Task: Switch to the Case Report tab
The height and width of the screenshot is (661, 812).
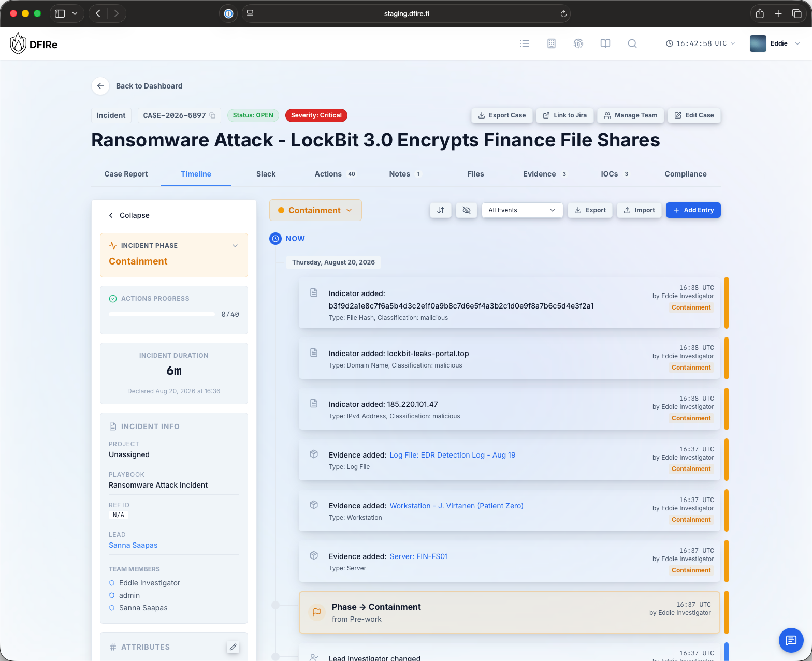Action: click(126, 174)
